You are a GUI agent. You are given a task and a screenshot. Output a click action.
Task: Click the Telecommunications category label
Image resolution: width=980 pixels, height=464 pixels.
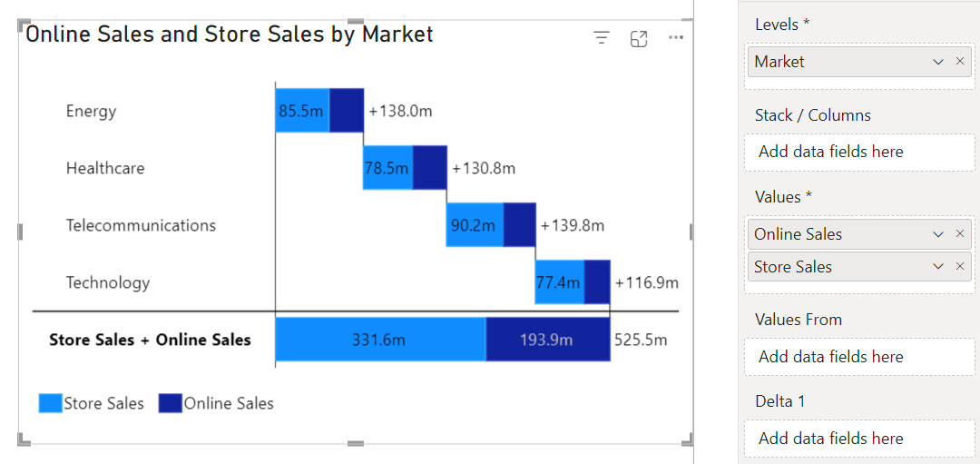click(141, 225)
